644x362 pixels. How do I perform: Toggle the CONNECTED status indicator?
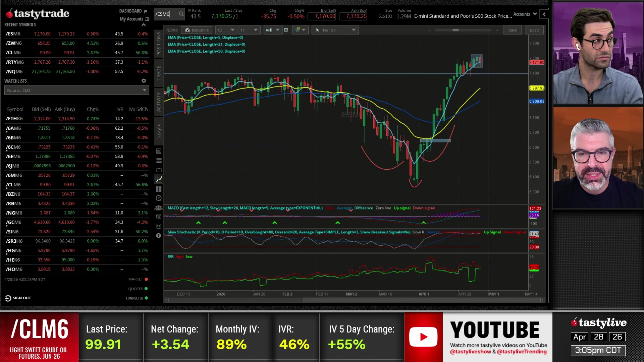[146, 298]
